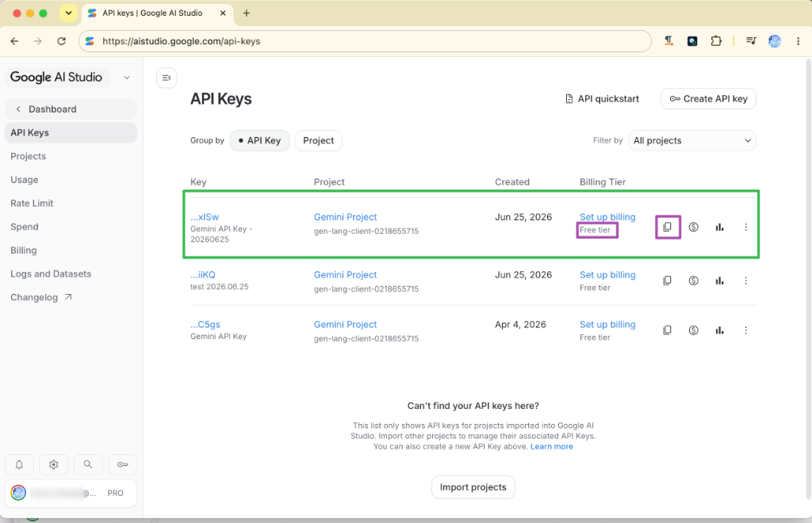View usage chart for ...iiKQ key
812x523 pixels.
click(x=720, y=281)
